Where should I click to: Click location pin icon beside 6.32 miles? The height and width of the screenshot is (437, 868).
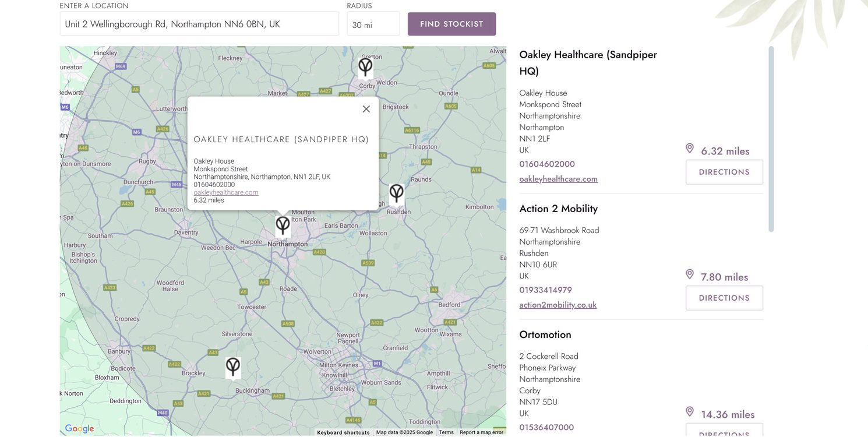coord(690,149)
